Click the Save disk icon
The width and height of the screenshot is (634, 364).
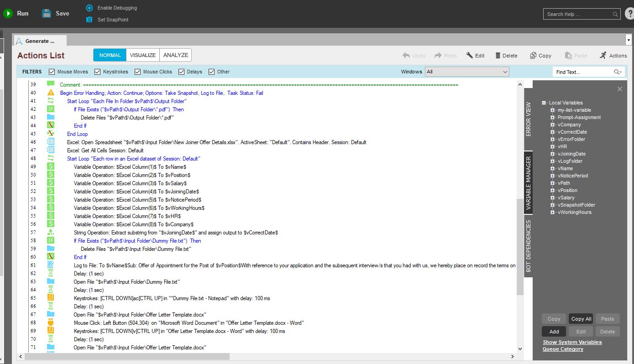[x=47, y=14]
